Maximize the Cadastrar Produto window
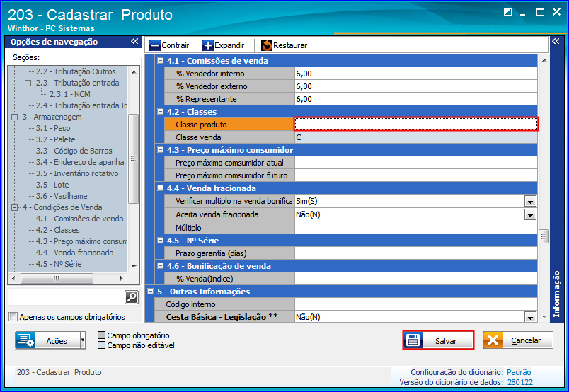 (540, 12)
